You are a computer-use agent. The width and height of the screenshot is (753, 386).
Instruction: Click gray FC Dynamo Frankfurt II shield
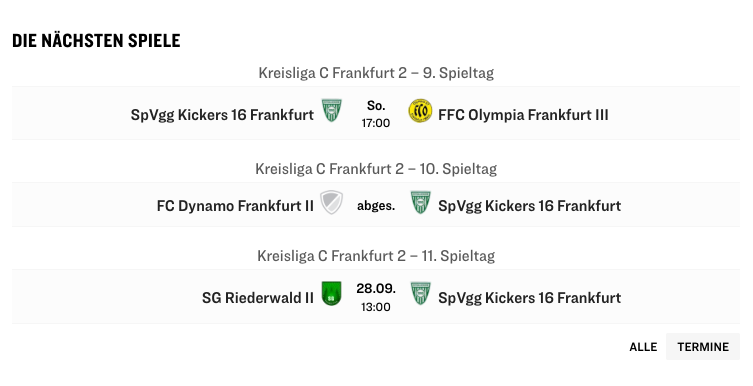coord(331,202)
